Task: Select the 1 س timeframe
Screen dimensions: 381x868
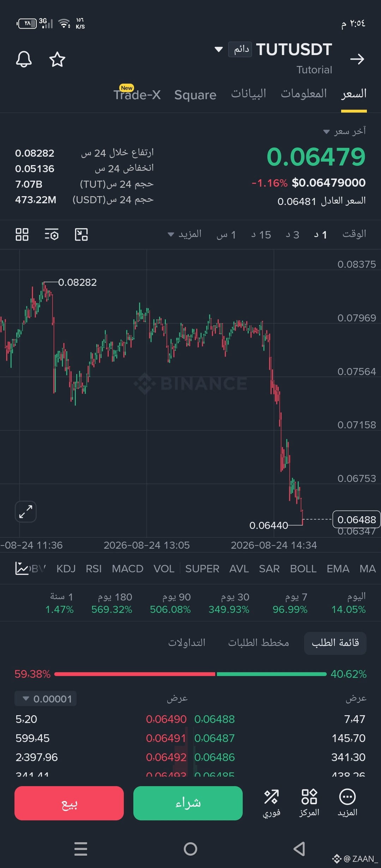Action: pos(226,235)
